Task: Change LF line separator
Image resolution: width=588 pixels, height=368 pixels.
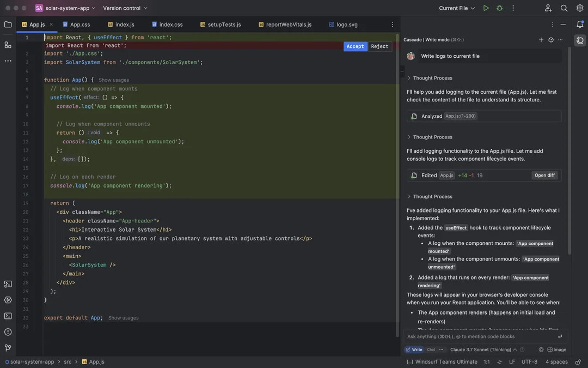Action: [x=512, y=362]
